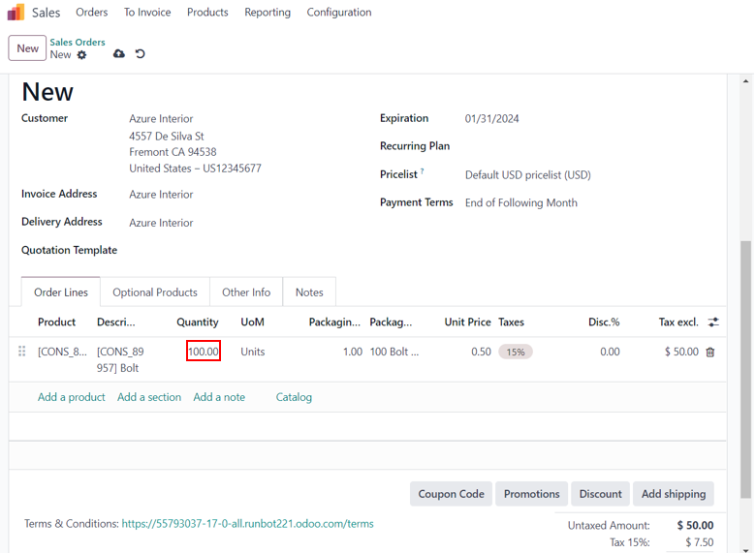Open the gear actions menu
Screen dimensions: 756x553
(82, 55)
